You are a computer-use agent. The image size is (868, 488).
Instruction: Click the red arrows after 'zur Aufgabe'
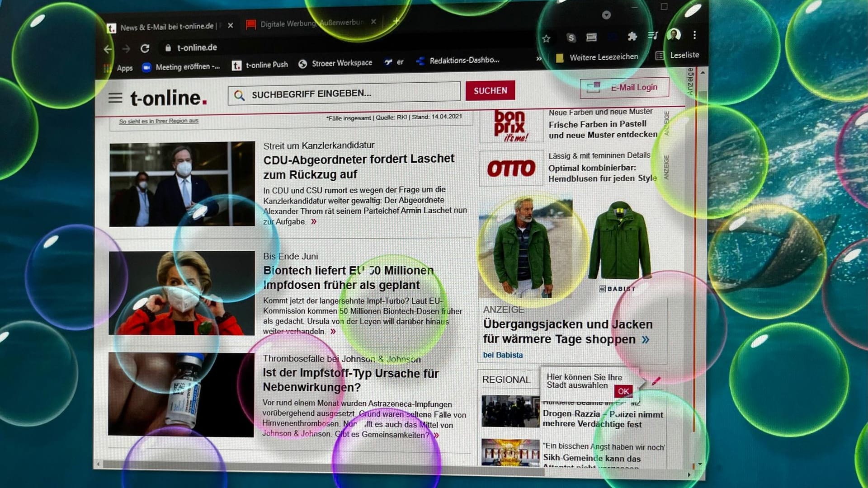[x=314, y=221]
